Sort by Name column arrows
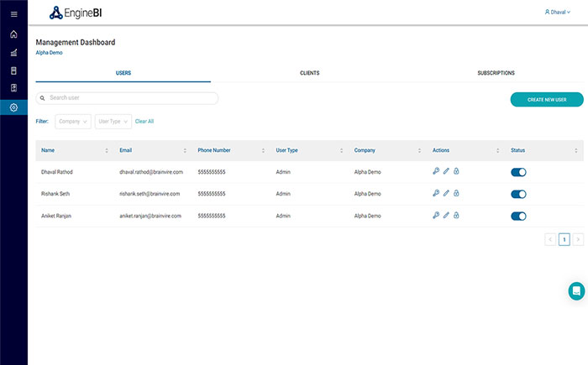Screen dimensions: 588x365 [107, 150]
